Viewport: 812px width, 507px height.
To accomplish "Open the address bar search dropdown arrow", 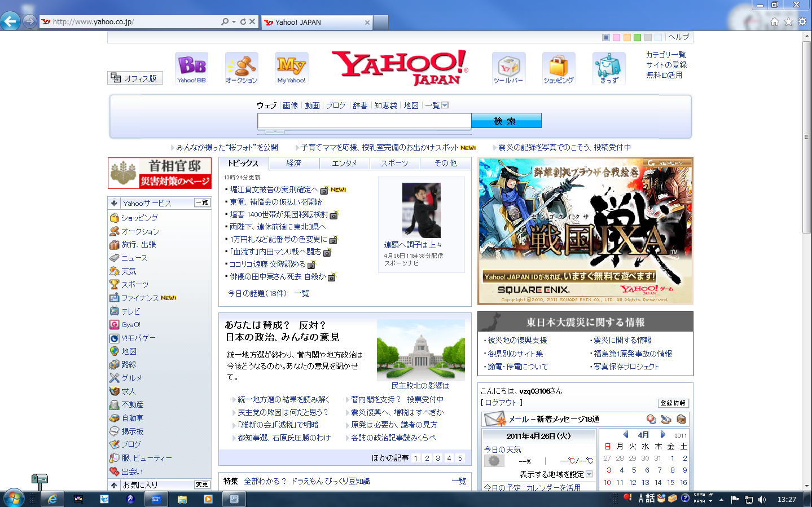I will pos(234,22).
